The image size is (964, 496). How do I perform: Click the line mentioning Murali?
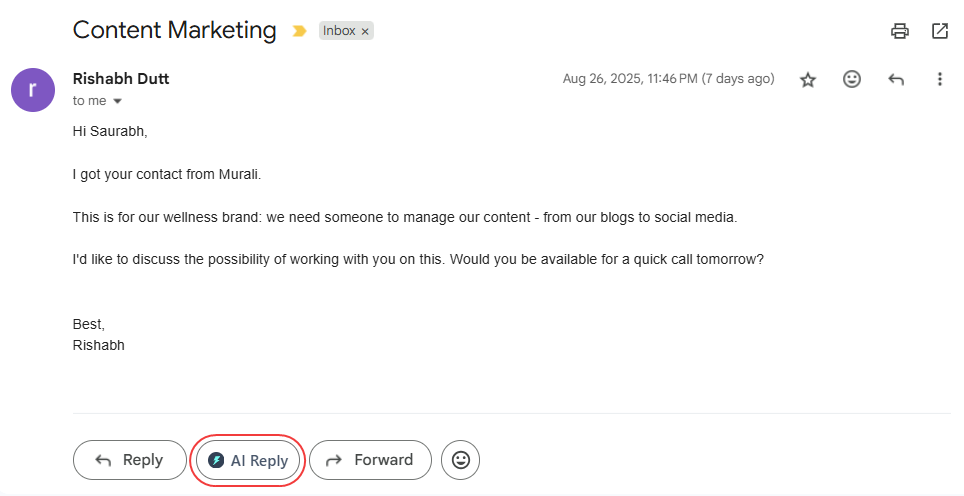(x=166, y=174)
